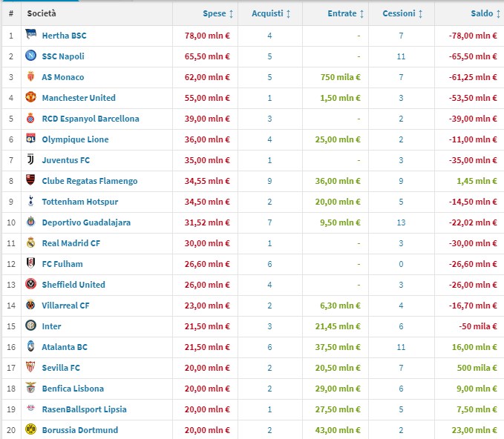504x439 pixels.
Task: Click the Sheffield United crest icon
Action: tap(31, 284)
